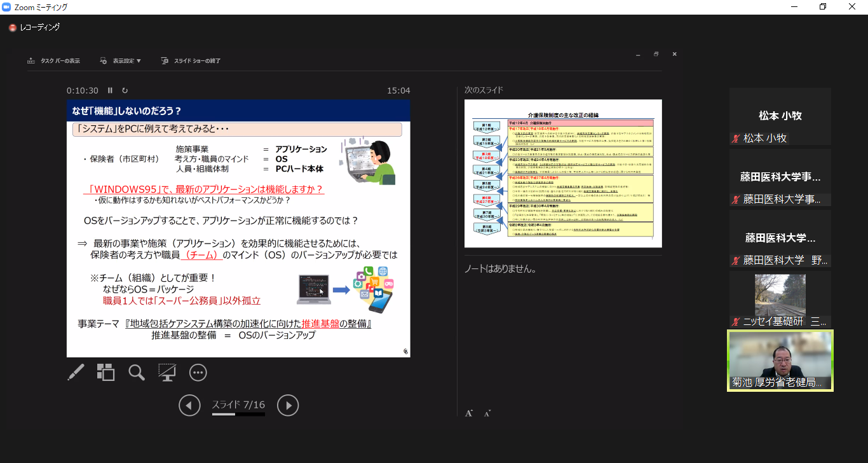
Task: Click タスク バーの表示 option
Action: (54, 61)
